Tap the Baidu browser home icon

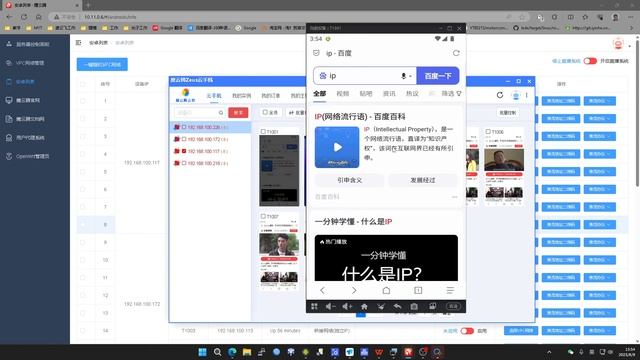tap(386, 290)
